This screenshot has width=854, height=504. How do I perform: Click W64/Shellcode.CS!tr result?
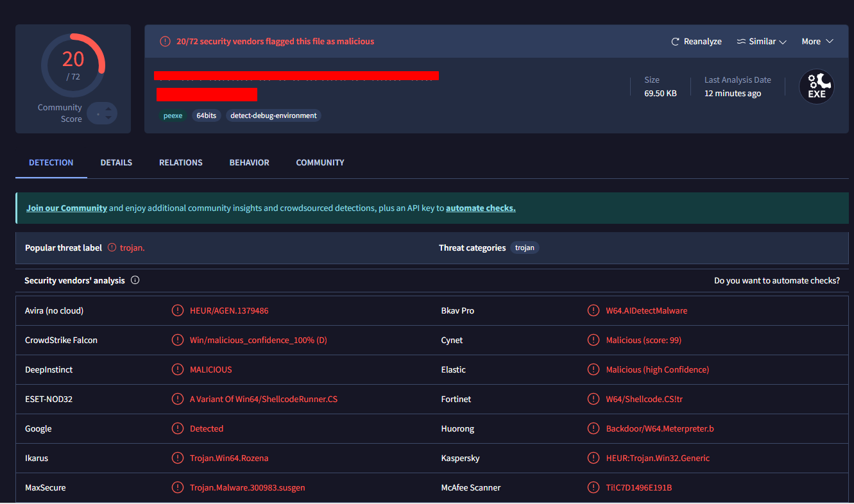pyautogui.click(x=644, y=399)
